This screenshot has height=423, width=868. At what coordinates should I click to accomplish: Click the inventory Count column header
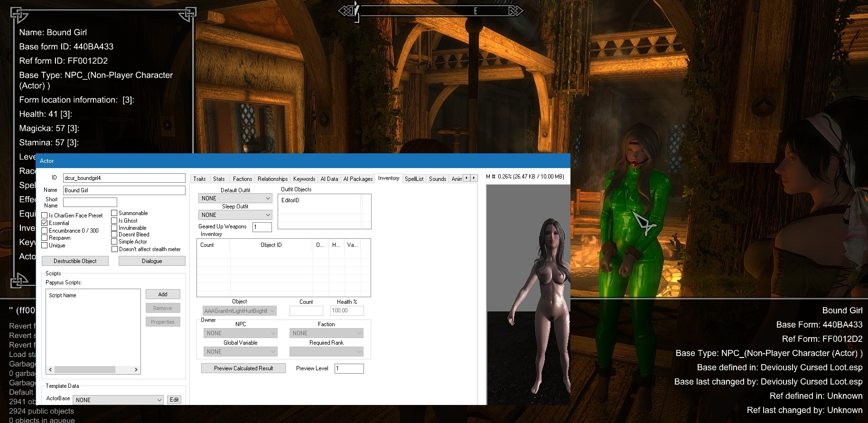(214, 245)
